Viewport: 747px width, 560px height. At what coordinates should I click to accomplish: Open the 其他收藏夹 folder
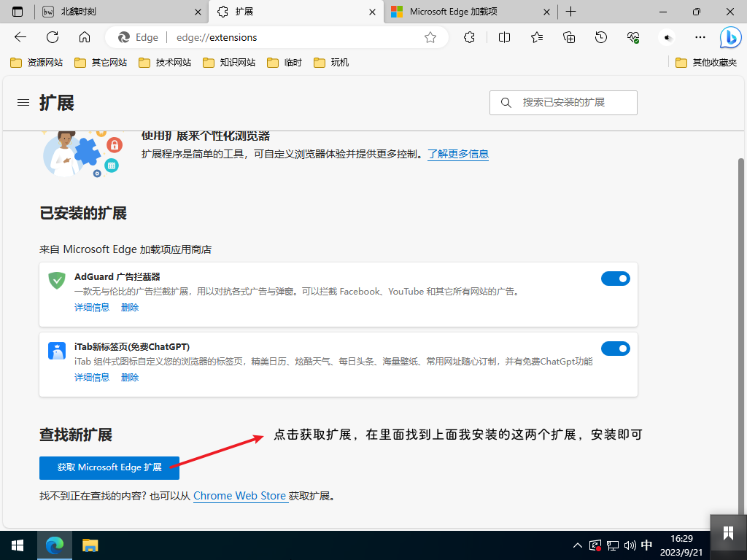(x=706, y=63)
